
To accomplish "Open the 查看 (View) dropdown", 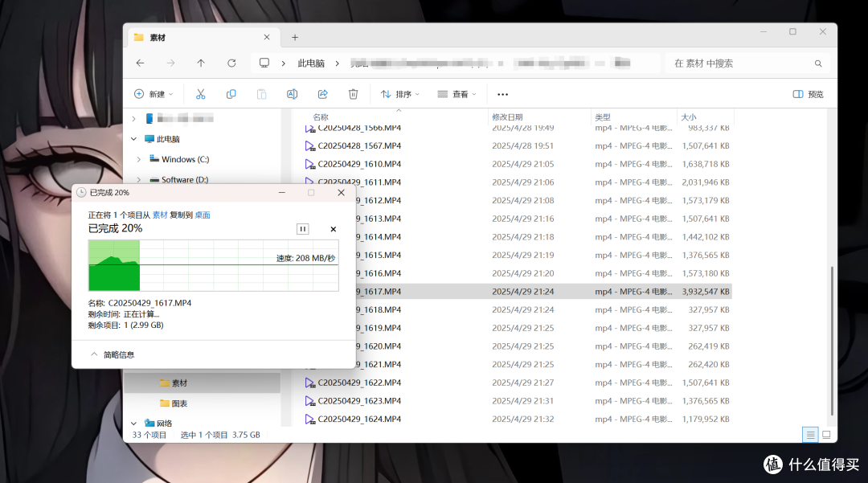I will point(457,94).
